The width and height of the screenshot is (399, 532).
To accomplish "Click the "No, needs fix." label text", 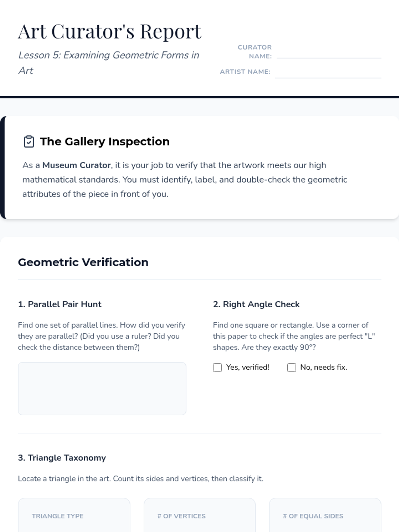I will (x=324, y=367).
